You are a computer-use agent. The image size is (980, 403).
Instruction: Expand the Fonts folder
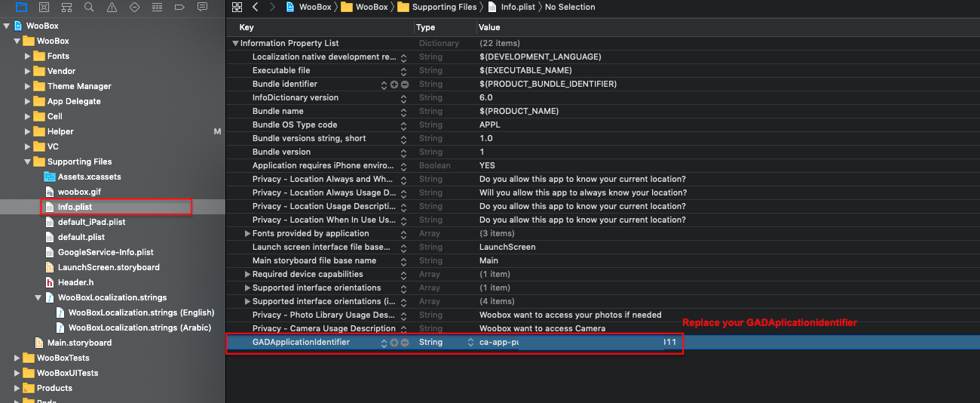coord(28,56)
